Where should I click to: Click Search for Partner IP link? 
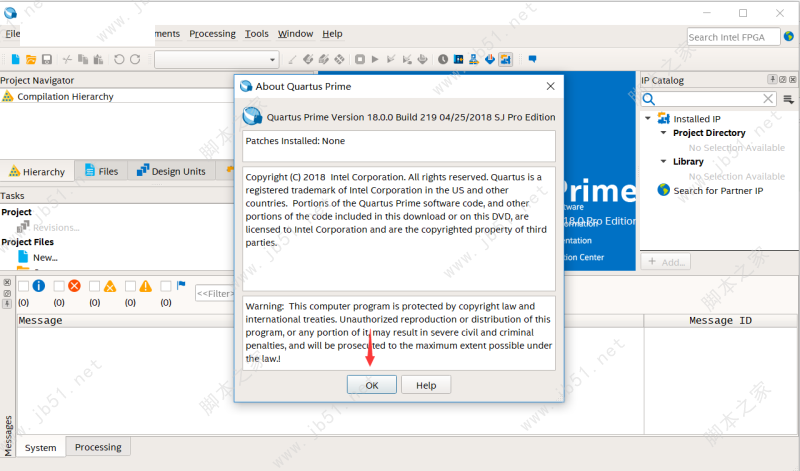pos(718,190)
